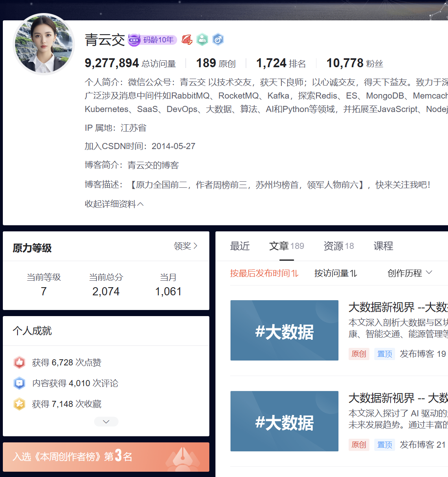Image resolution: width=448 pixels, height=477 pixels.
Task: Switch to the 最近 tab
Action: tap(239, 246)
